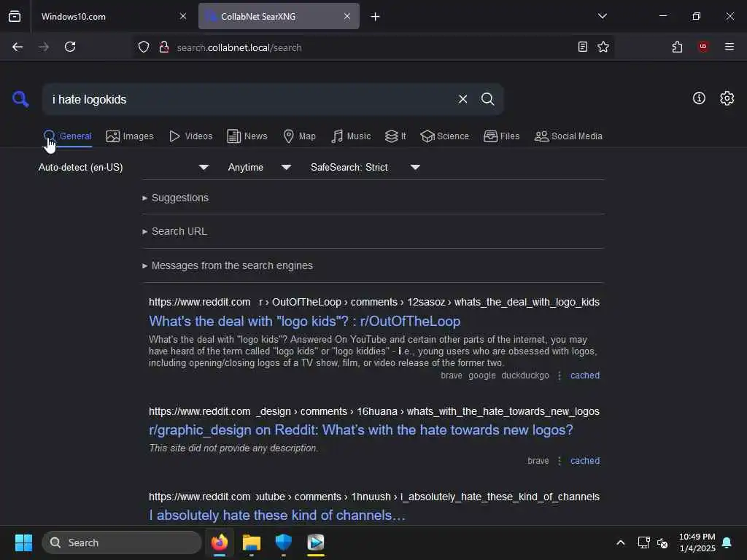Open r/graphic_design hate towards new logos result

[x=360, y=430]
